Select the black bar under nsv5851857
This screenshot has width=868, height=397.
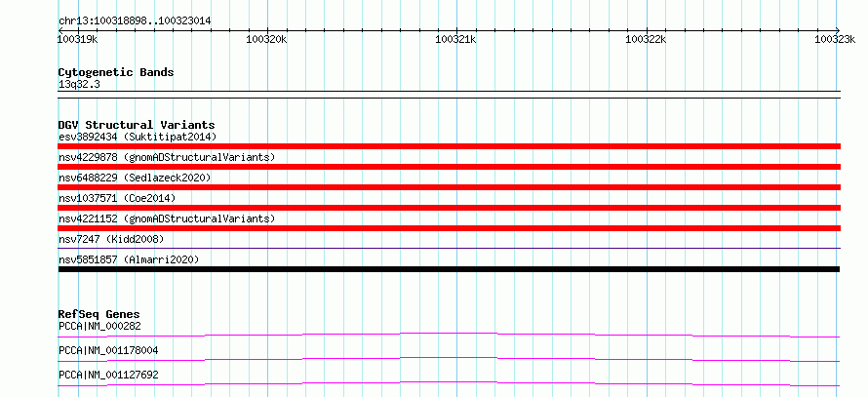pyautogui.click(x=449, y=269)
